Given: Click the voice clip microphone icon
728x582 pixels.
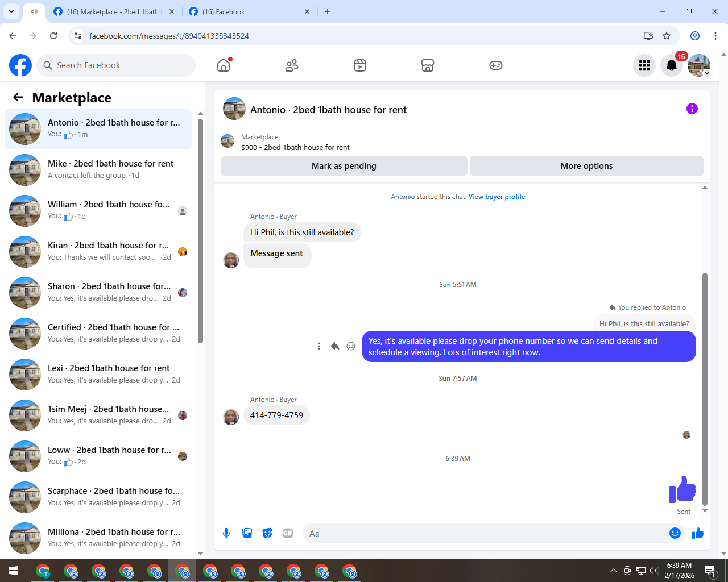Looking at the screenshot, I should 226,533.
